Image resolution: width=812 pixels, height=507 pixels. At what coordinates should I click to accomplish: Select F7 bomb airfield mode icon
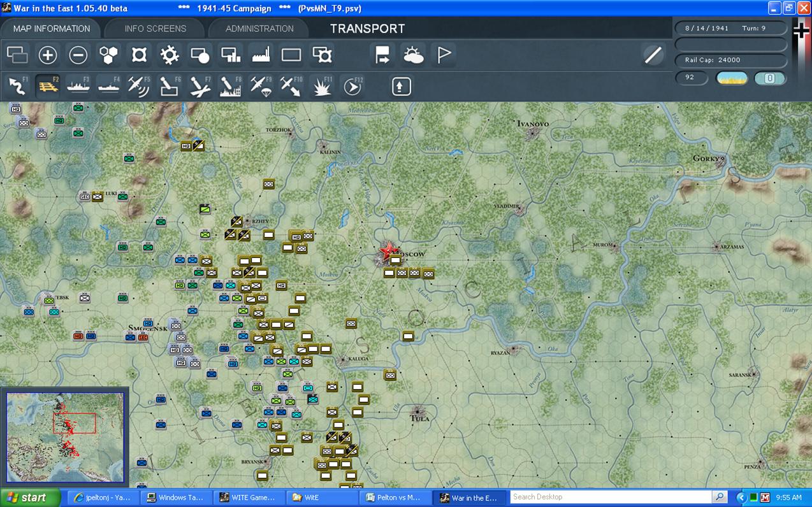pos(200,86)
